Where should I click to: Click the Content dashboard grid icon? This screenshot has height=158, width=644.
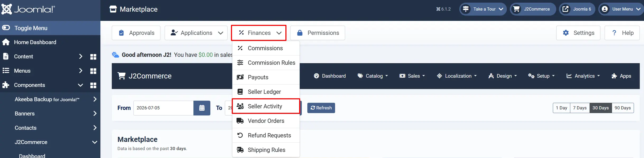tap(93, 57)
